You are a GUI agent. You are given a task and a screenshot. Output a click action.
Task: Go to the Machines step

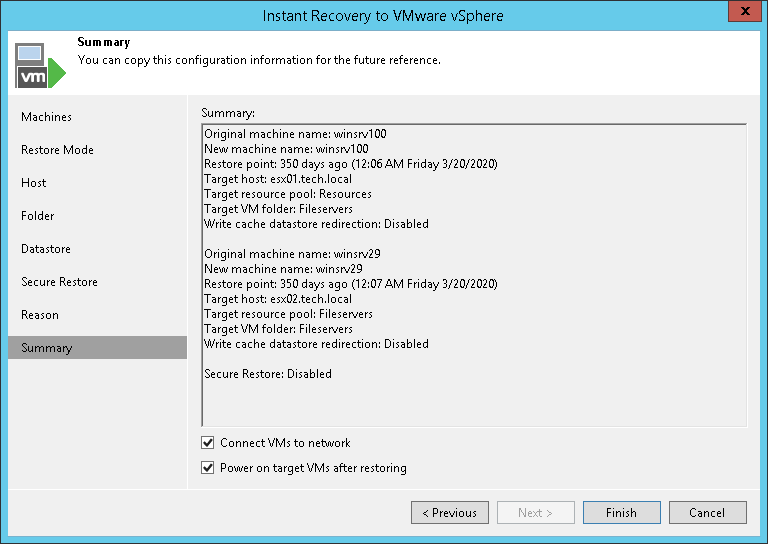pyautogui.click(x=46, y=117)
